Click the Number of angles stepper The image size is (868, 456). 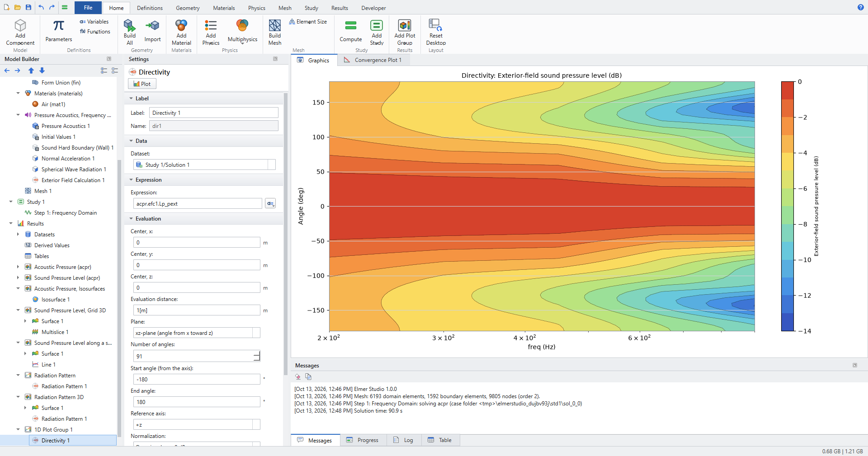(257, 356)
